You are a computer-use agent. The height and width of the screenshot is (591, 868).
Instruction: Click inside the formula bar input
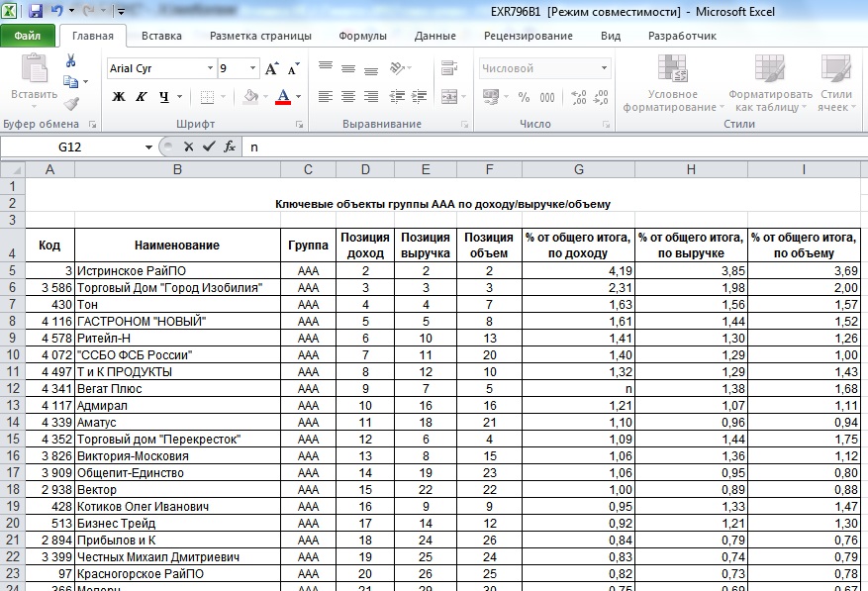click(x=553, y=147)
